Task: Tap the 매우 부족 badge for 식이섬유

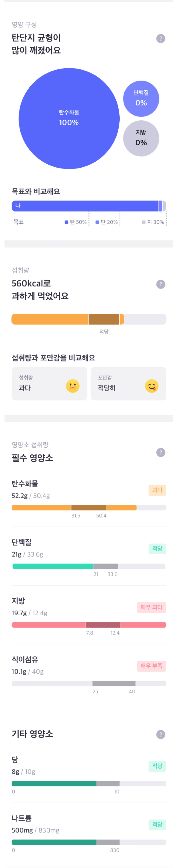Action: click(x=151, y=666)
